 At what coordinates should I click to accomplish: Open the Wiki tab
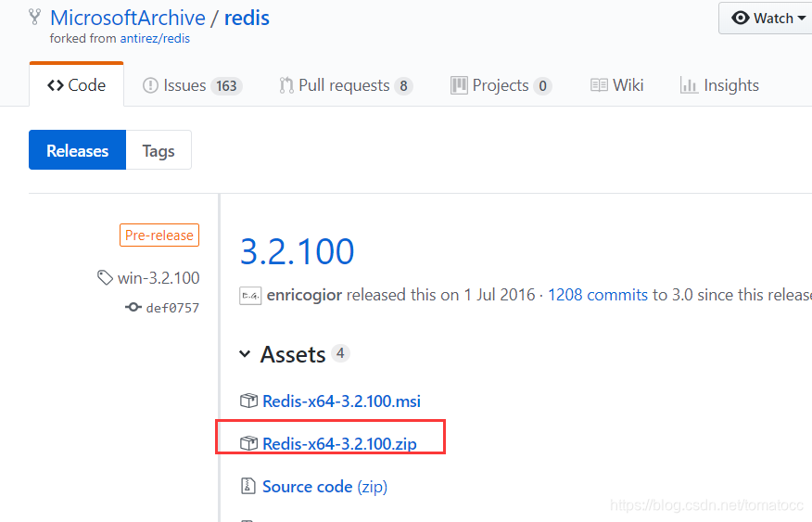tap(616, 85)
